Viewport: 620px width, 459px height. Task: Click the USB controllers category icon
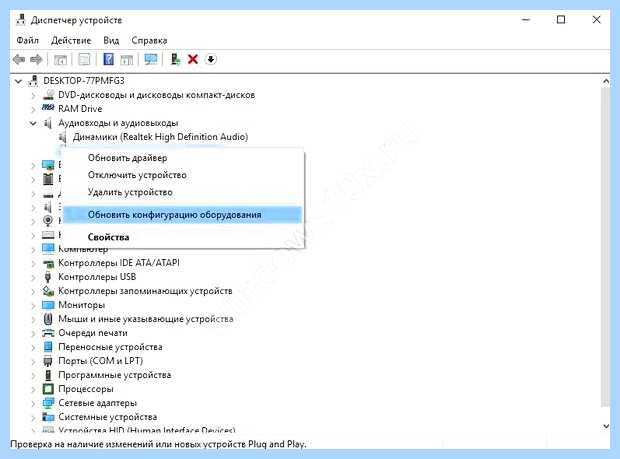pos(48,277)
